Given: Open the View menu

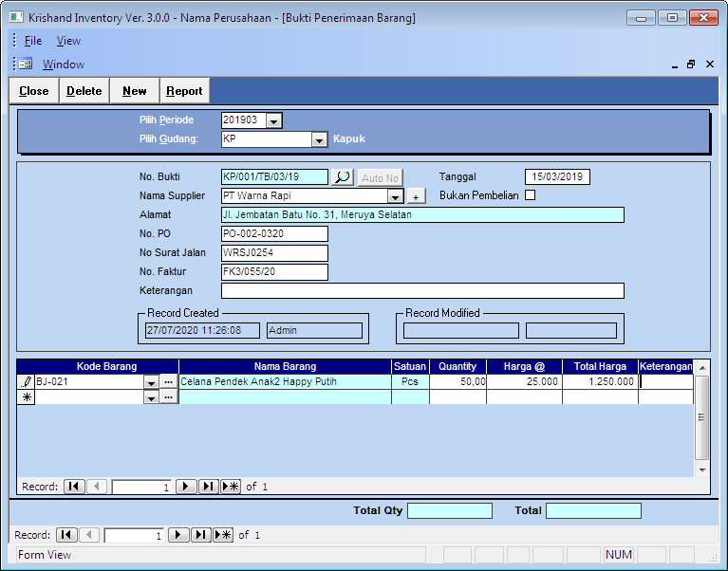Looking at the screenshot, I should pos(68,41).
